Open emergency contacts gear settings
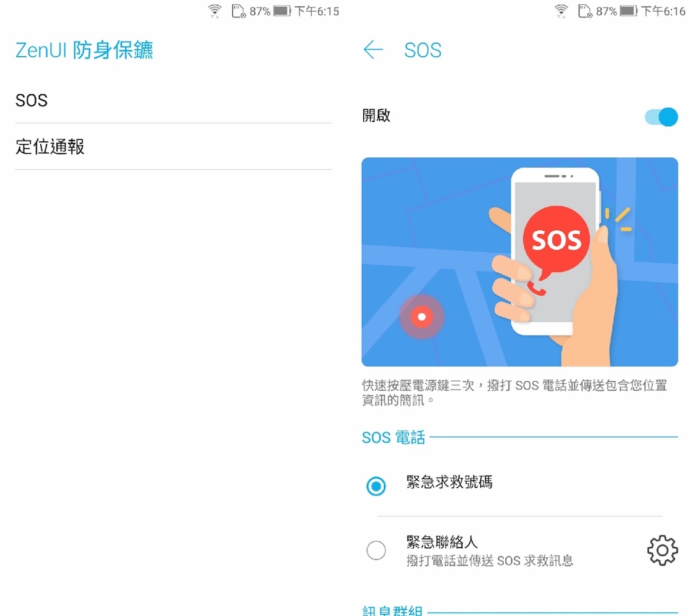 tap(662, 550)
